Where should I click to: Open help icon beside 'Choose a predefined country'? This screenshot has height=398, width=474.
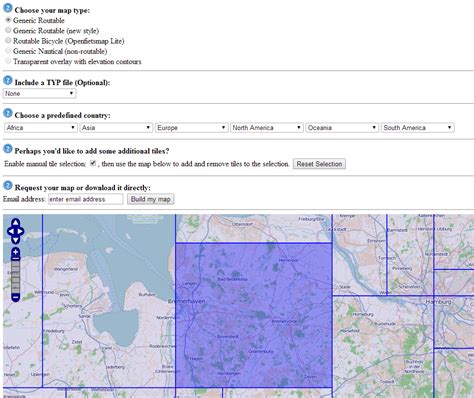(x=7, y=113)
